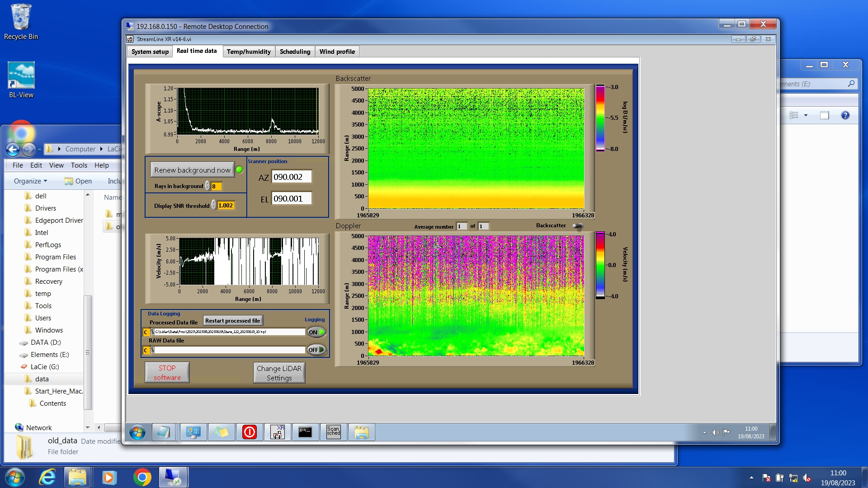Open the Organize dropdown in Explorer
The image size is (868, 488).
(30, 181)
